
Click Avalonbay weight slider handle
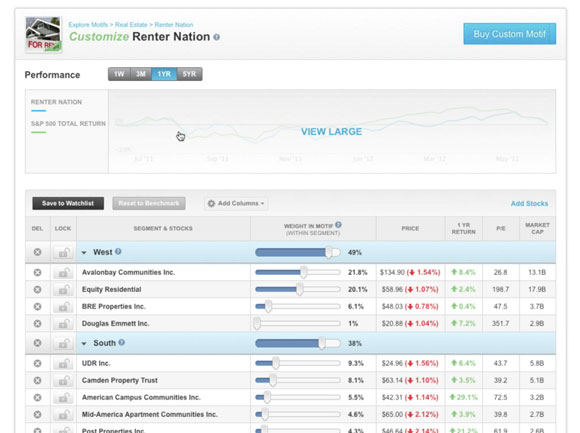click(303, 273)
